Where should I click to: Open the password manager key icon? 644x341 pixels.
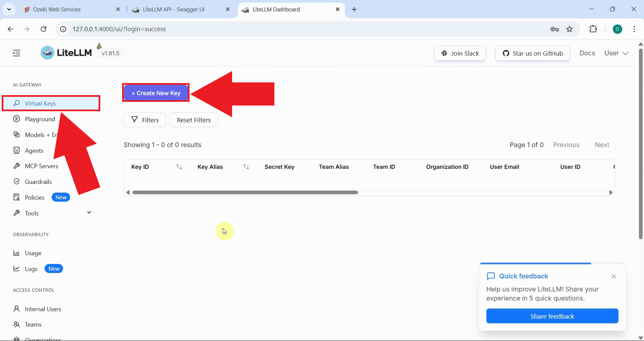point(554,29)
